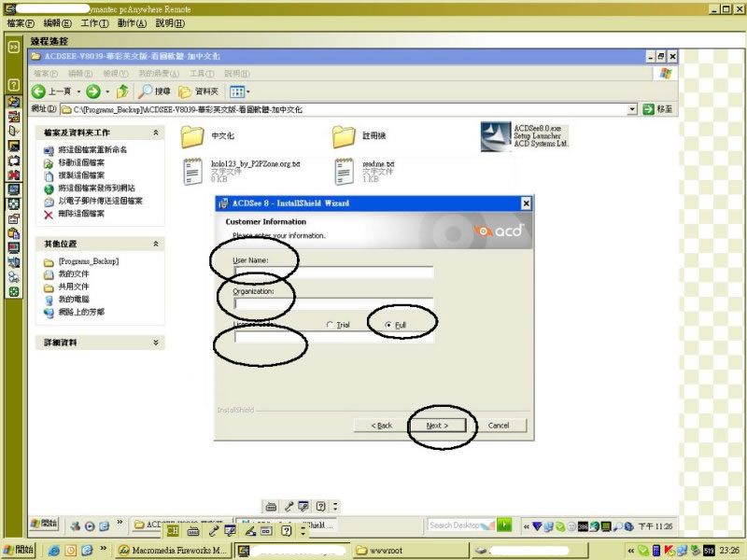Focus the Search Desktop box

pyautogui.click(x=461, y=525)
